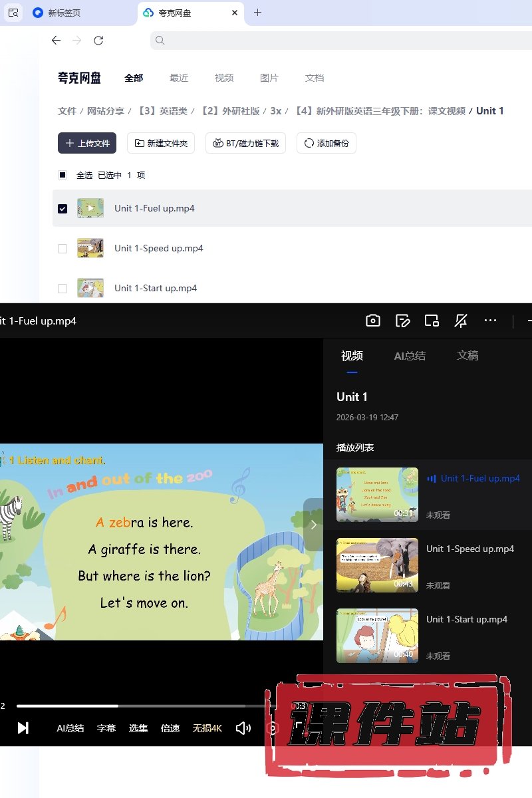Screen dimensions: 532x798
Task: Click the pin window icon
Action: click(461, 321)
